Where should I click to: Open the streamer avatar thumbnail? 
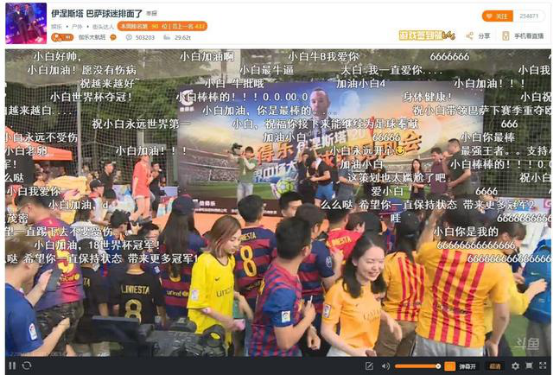tap(26, 23)
